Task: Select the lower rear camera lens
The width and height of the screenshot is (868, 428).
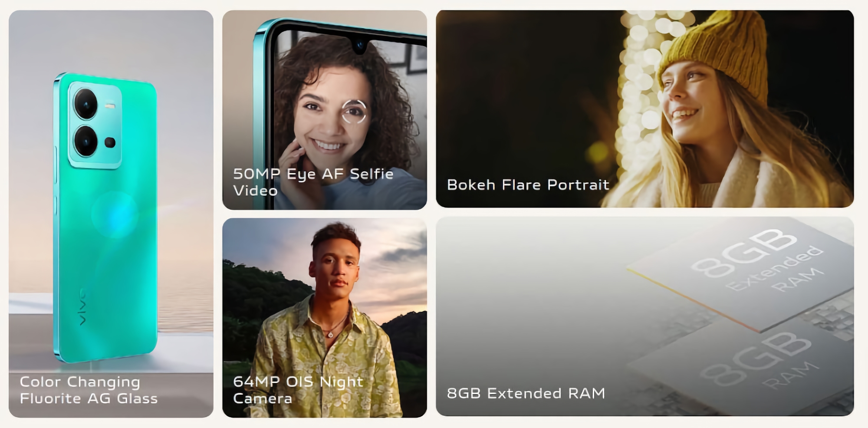Action: click(x=86, y=141)
